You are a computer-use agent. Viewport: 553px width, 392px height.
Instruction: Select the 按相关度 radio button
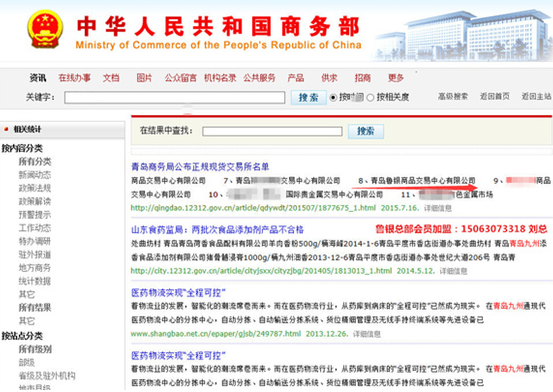(370, 97)
